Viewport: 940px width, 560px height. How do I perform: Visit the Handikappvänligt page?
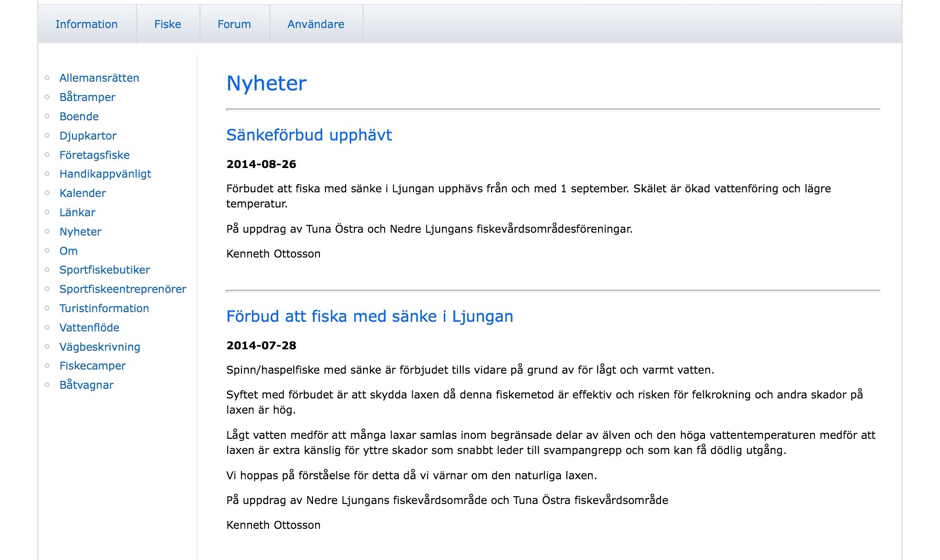(105, 174)
